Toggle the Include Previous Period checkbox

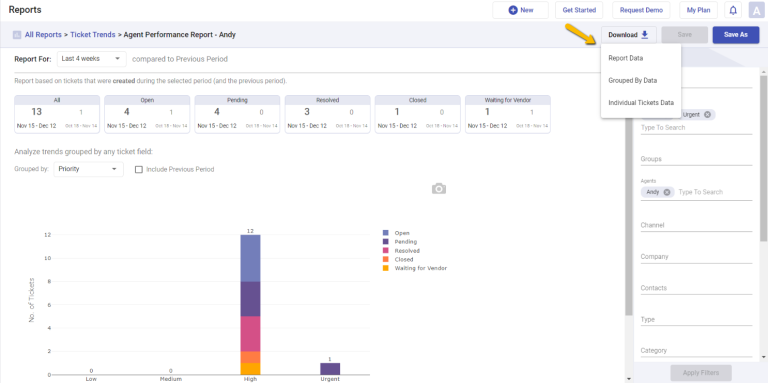pyautogui.click(x=139, y=169)
